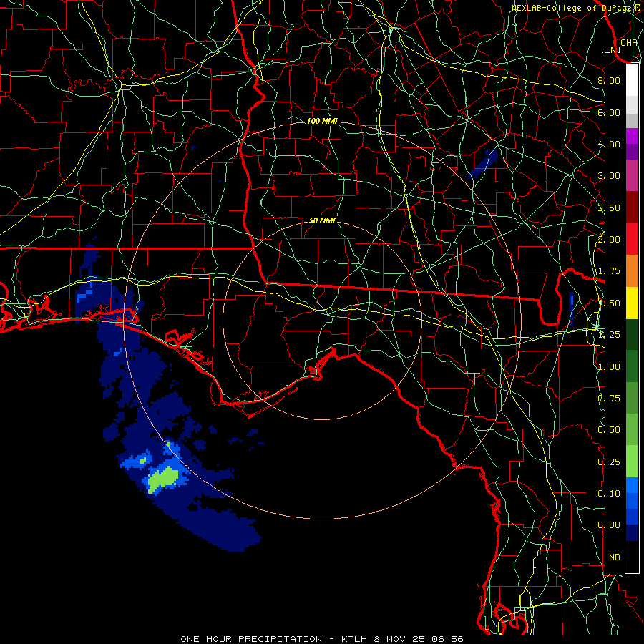Select the bright red 2.00 legend swatch
The image size is (644, 644).
tap(632, 239)
